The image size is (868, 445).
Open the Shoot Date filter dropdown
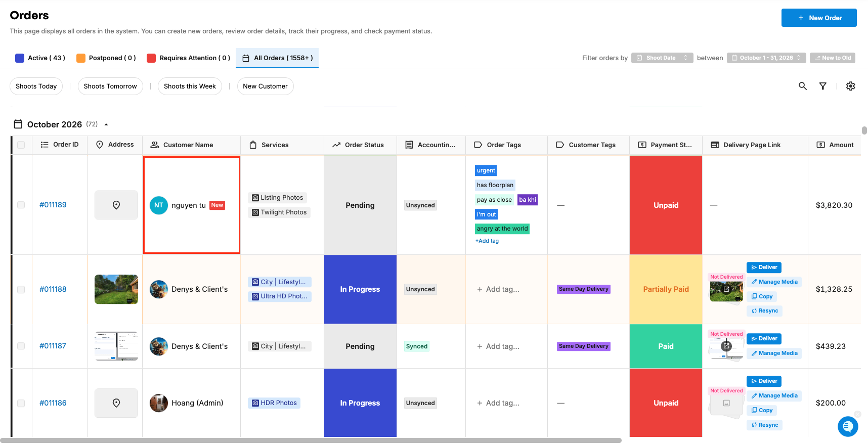click(662, 58)
